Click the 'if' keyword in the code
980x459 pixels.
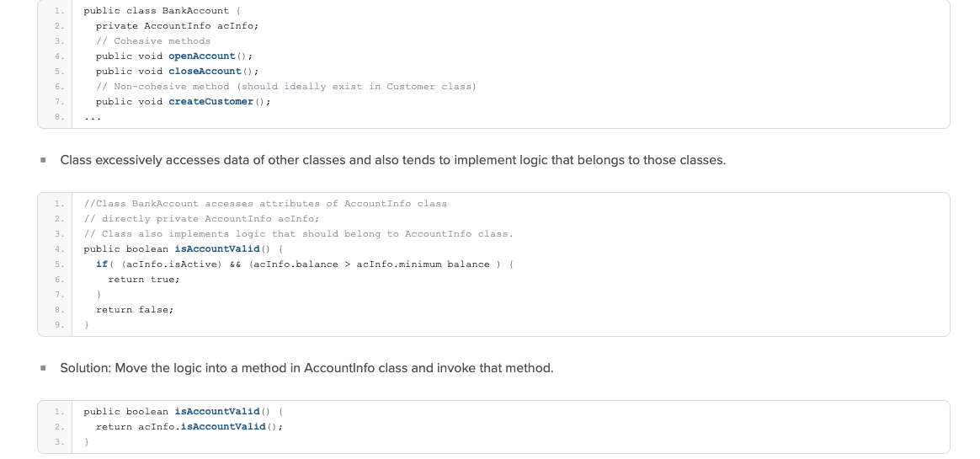pyautogui.click(x=102, y=264)
